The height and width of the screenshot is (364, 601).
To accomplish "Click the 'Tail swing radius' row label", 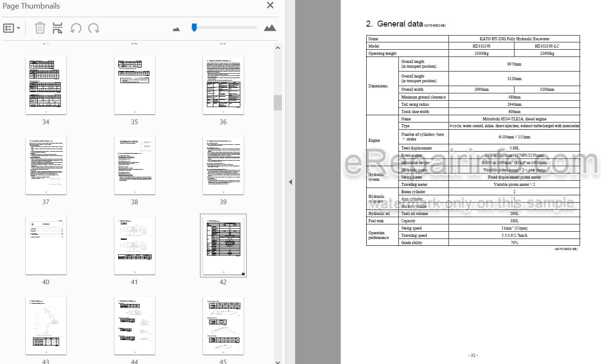I will click(415, 104).
